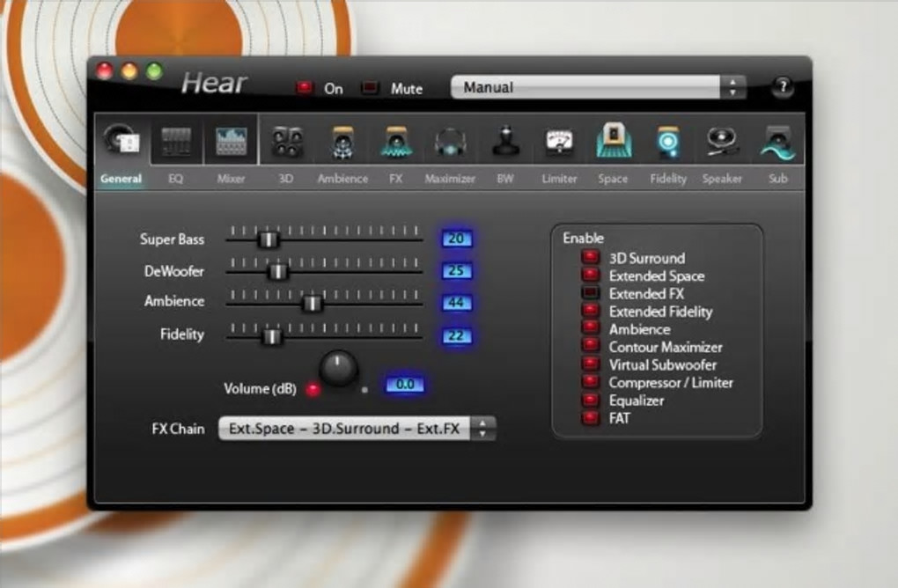Open the Space section icon
898x588 pixels.
pos(614,141)
